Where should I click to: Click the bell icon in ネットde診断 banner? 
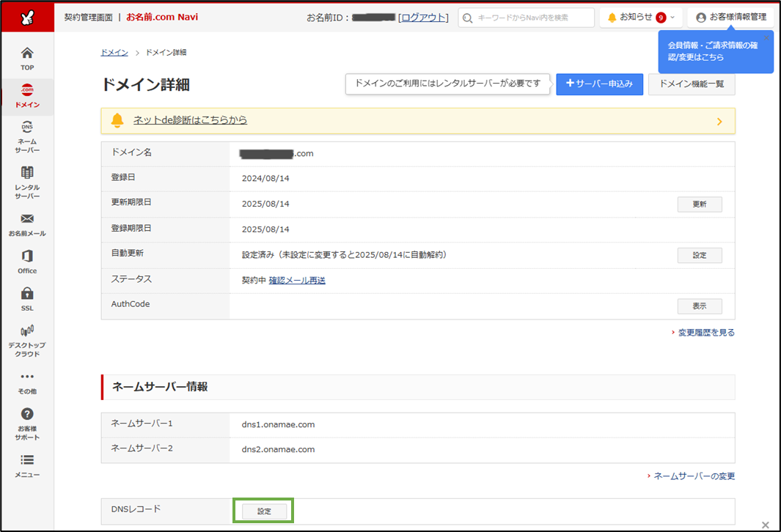coord(117,120)
